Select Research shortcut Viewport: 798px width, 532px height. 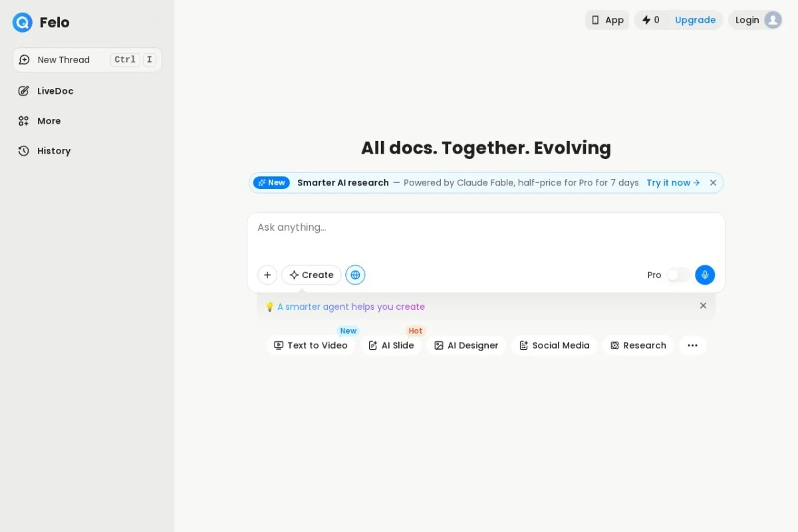tap(638, 346)
